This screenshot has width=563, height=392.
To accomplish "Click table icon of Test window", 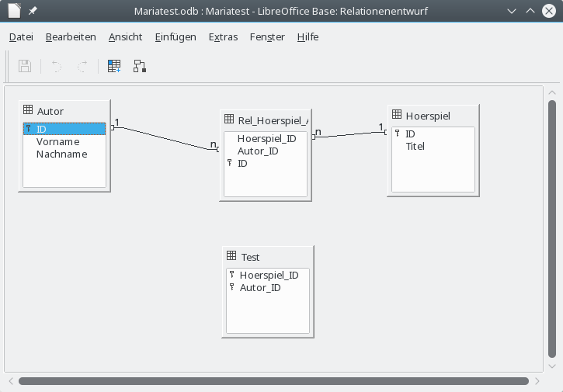I will 231,255.
